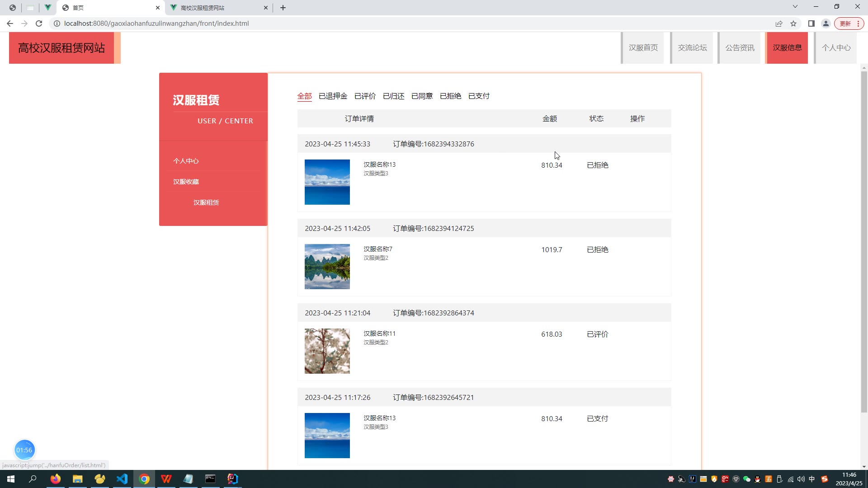Select the 已支付 order filter
868x488 pixels.
[479, 96]
